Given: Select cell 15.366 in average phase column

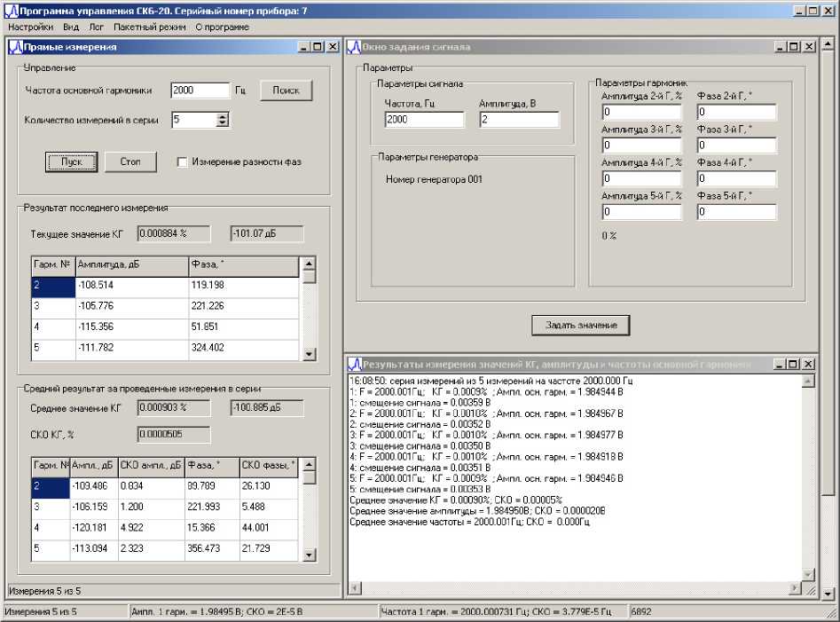Looking at the screenshot, I should click(212, 528).
